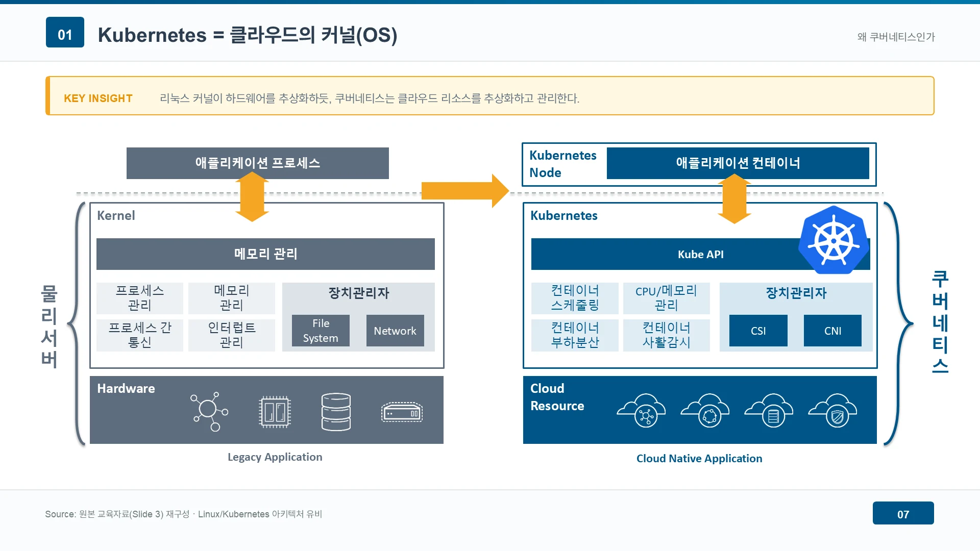The height and width of the screenshot is (551, 980).
Task: Click the double arrow under 애플리케이션 컨테이너
Action: [x=734, y=198]
